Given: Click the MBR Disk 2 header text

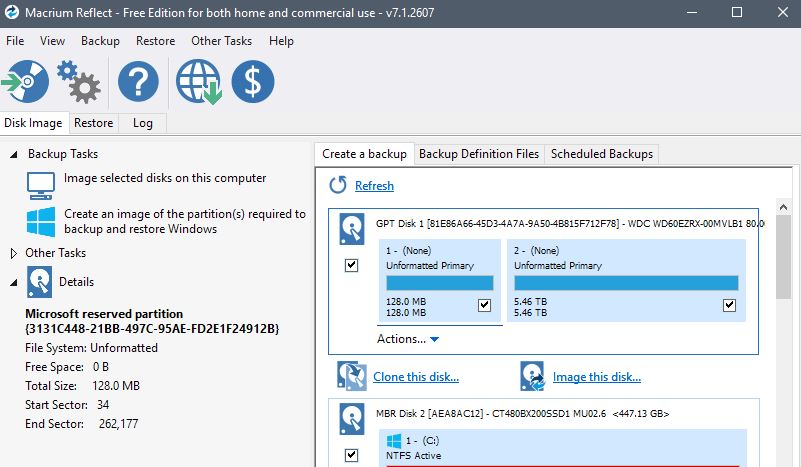Looking at the screenshot, I should click(x=523, y=413).
